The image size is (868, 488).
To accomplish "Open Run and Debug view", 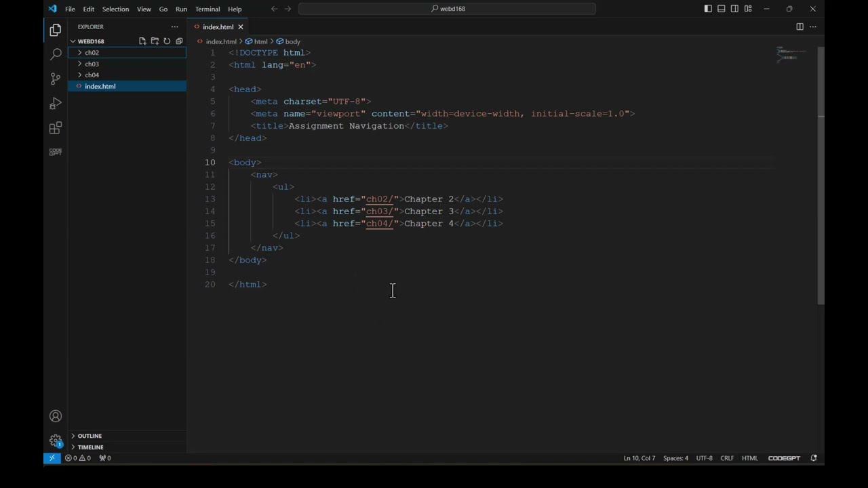I will [56, 103].
